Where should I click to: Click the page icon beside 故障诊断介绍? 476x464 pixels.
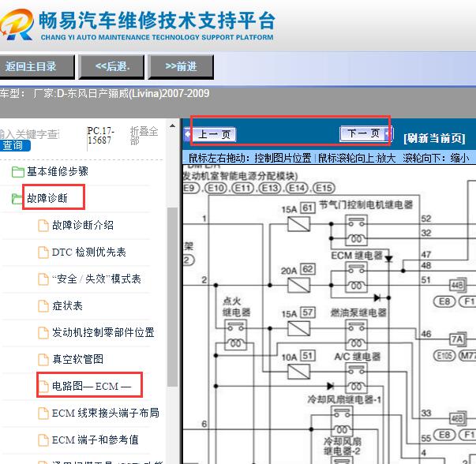point(43,226)
